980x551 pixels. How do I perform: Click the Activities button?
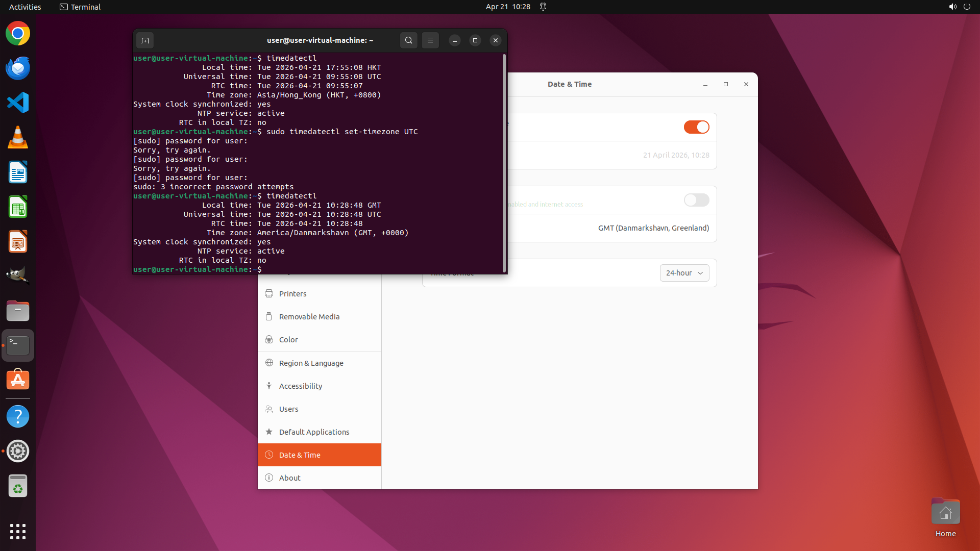25,7
